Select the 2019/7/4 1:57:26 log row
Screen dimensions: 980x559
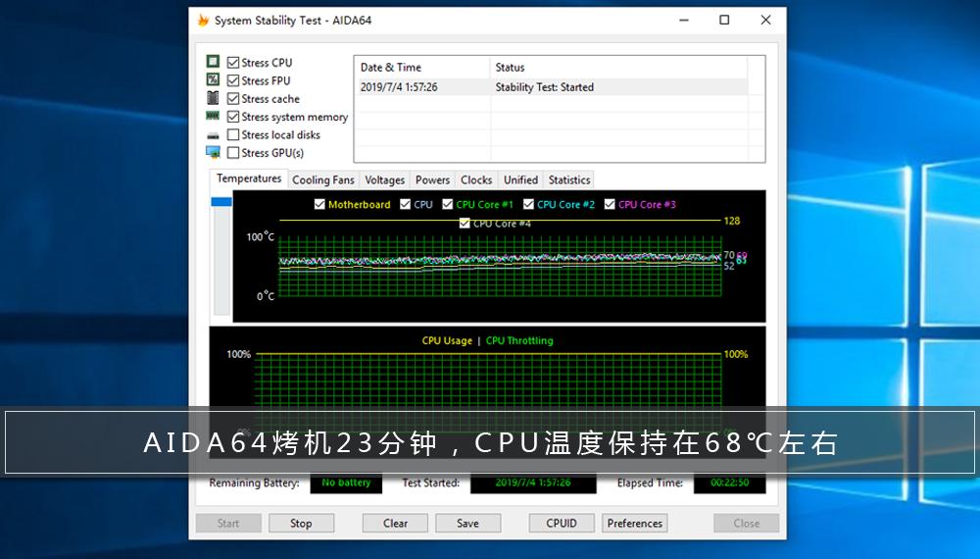pos(551,87)
